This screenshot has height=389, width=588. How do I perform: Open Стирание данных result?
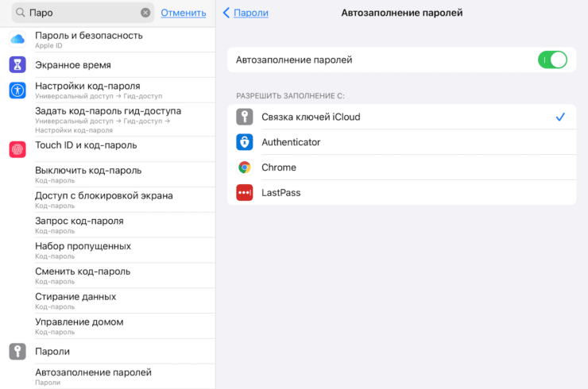[x=107, y=301]
